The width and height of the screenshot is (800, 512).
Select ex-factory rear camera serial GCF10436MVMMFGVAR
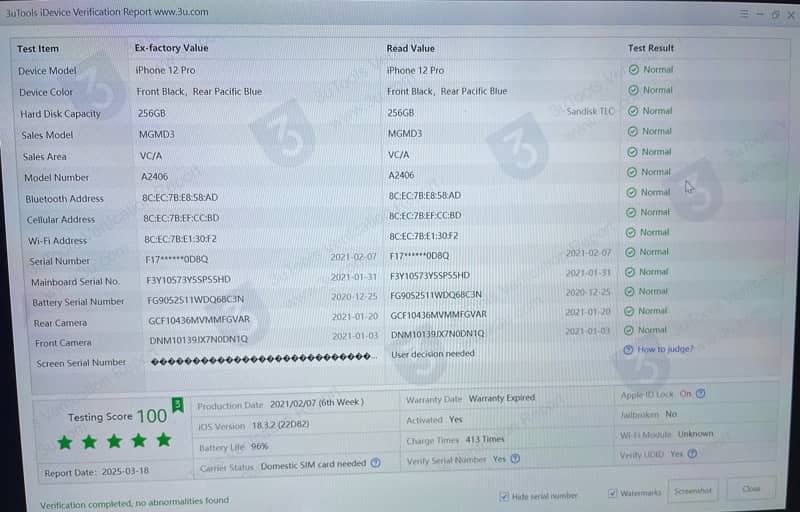[x=199, y=320]
